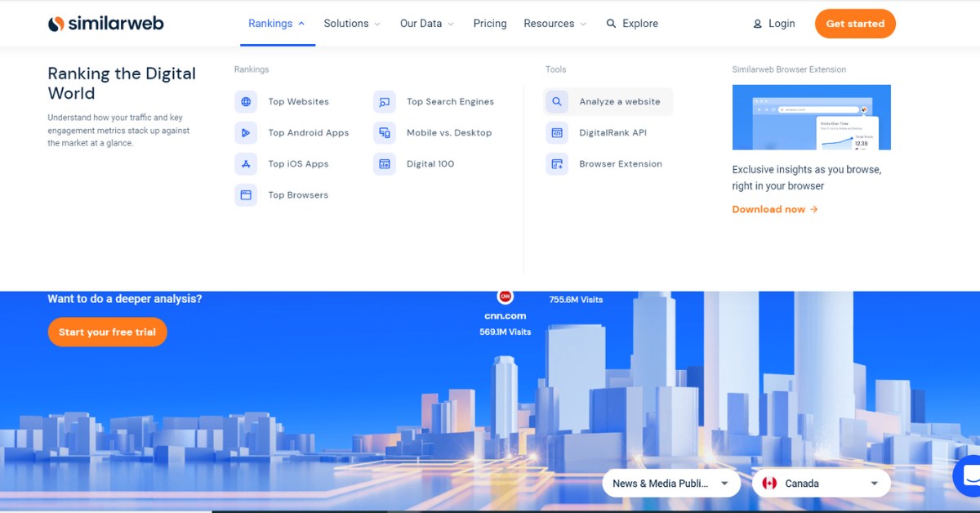Click the DigitalRank API icon

557,133
